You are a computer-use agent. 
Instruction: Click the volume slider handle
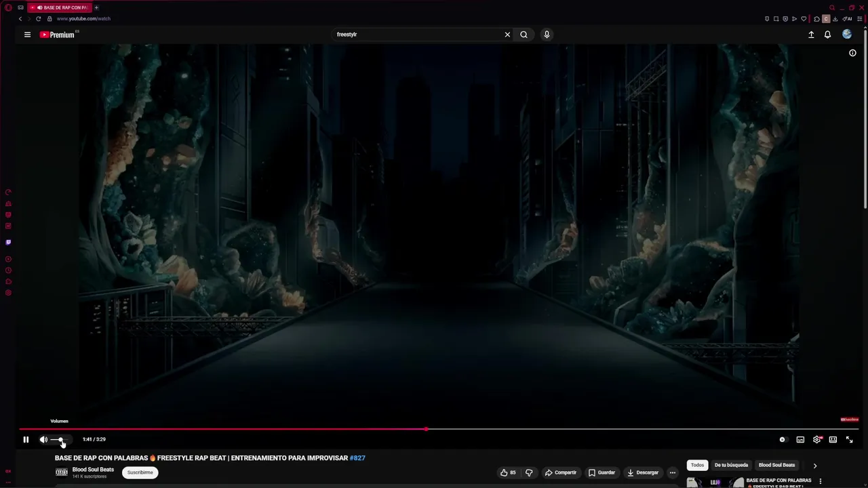click(61, 440)
